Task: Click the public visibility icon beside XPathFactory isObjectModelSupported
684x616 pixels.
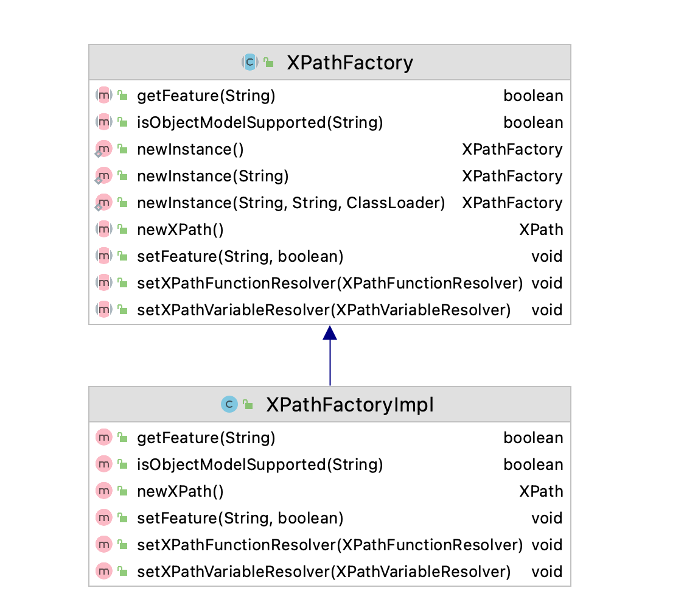Action: click(122, 122)
